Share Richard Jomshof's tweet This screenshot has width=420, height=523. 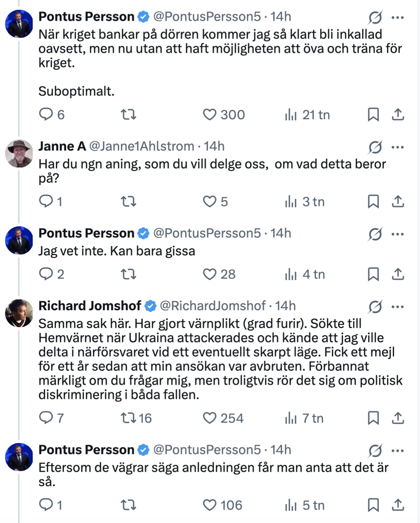[398, 418]
